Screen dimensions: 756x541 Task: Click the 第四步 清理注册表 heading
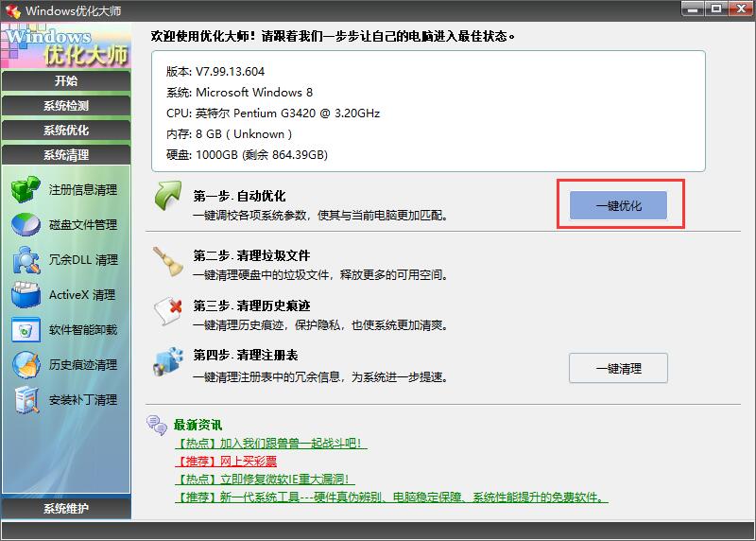(x=246, y=356)
